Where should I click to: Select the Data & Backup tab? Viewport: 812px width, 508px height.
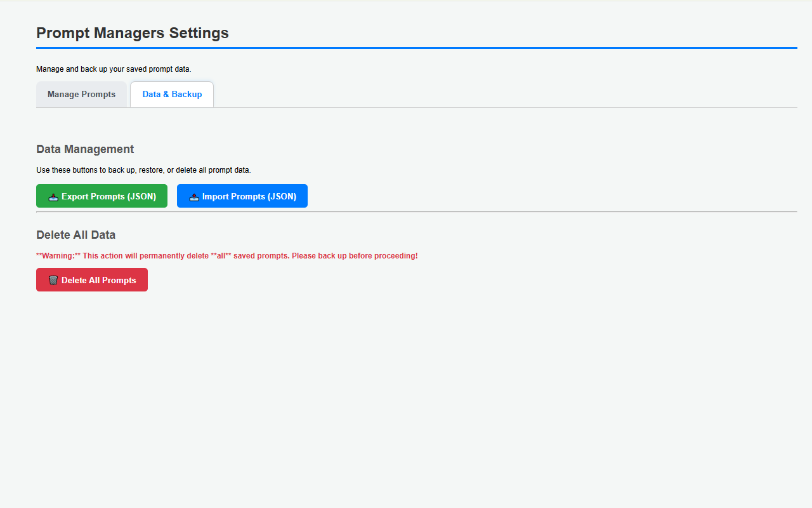point(171,94)
